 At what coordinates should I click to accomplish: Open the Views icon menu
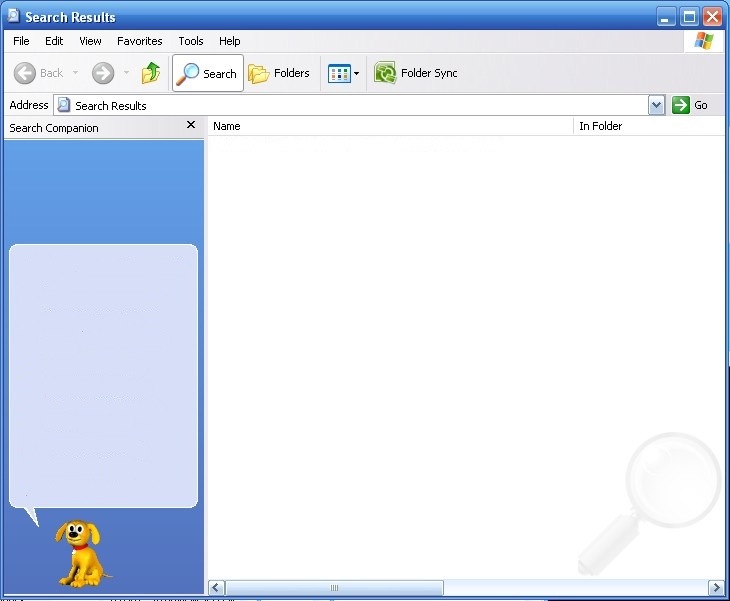339,74
